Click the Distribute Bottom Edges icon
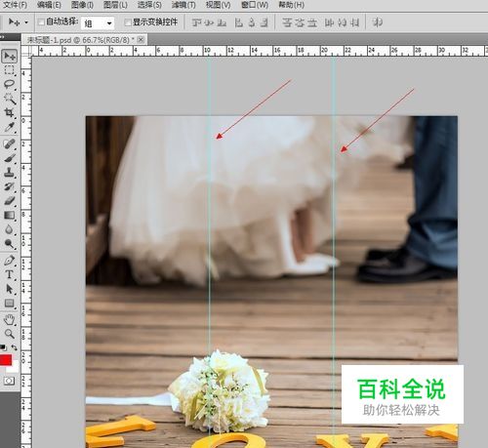488x448 pixels. [x=312, y=22]
